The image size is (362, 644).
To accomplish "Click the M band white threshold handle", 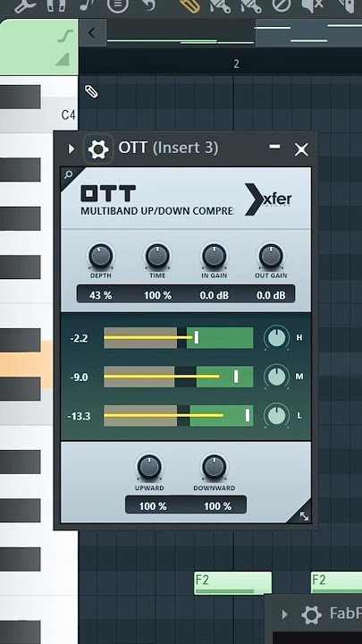I will 236,377.
